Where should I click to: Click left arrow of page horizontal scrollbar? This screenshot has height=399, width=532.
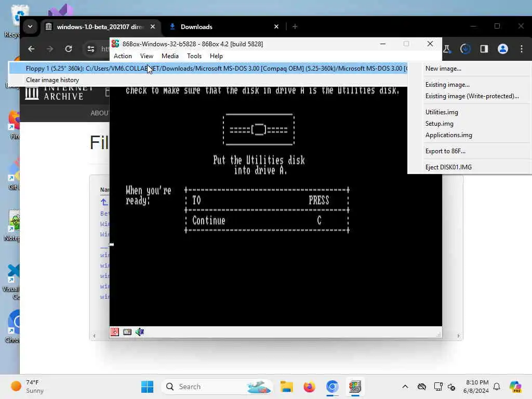coord(95,336)
